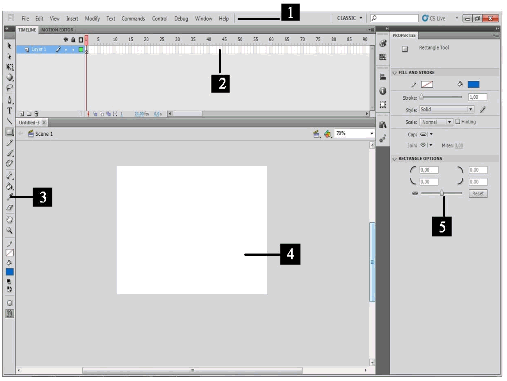This screenshot has height=381, width=507.
Task: Open Align panel icon in dock
Action: (x=383, y=77)
